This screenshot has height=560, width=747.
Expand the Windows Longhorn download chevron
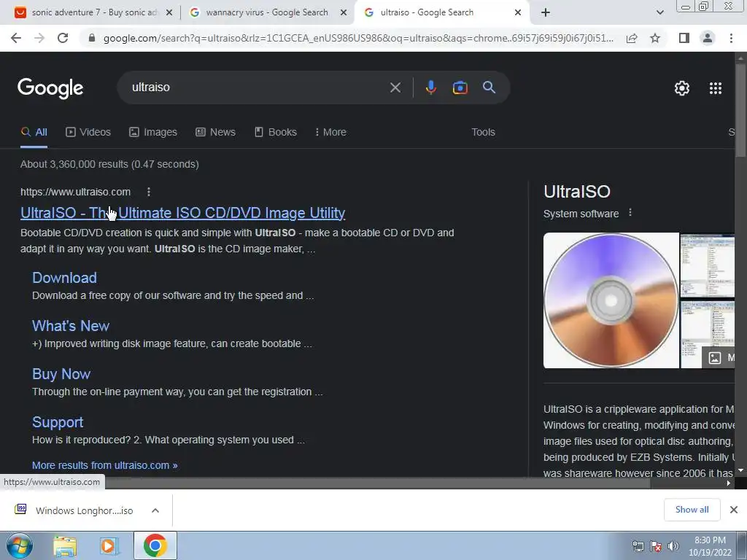[x=155, y=510]
